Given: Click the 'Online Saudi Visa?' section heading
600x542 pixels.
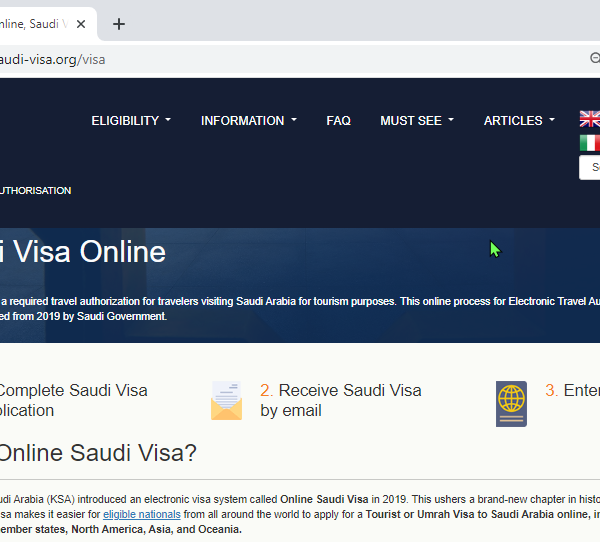Looking at the screenshot, I should coord(97,452).
